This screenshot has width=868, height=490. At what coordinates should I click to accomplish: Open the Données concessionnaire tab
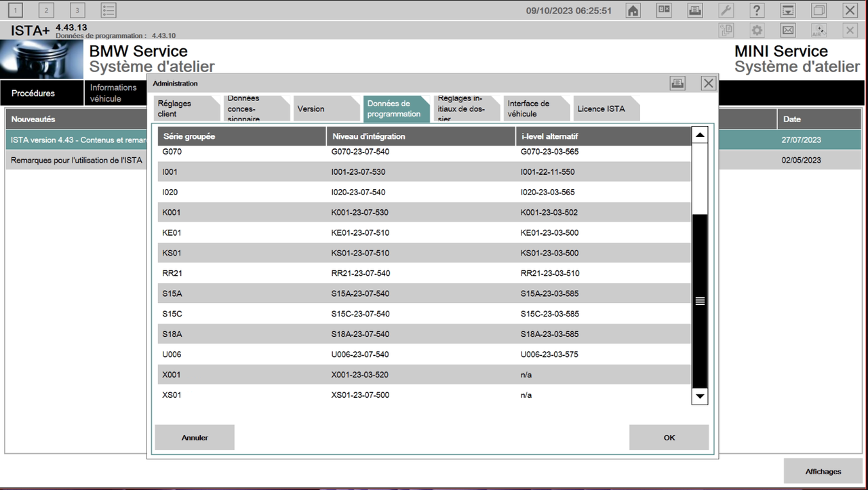(256, 108)
